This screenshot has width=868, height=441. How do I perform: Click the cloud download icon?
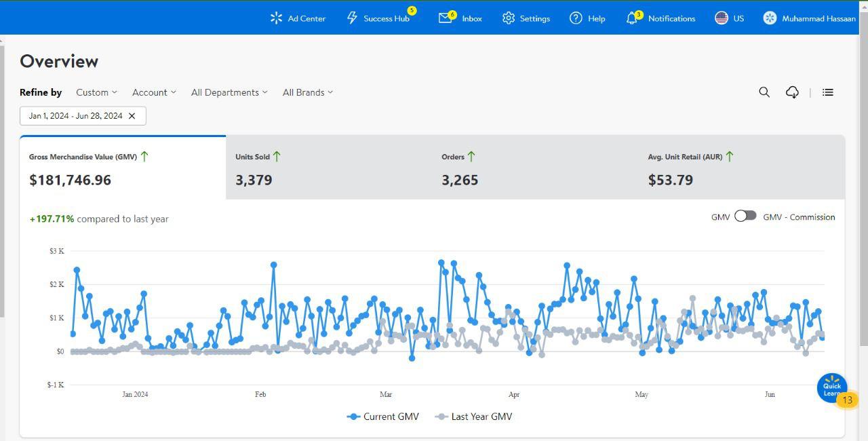[792, 92]
